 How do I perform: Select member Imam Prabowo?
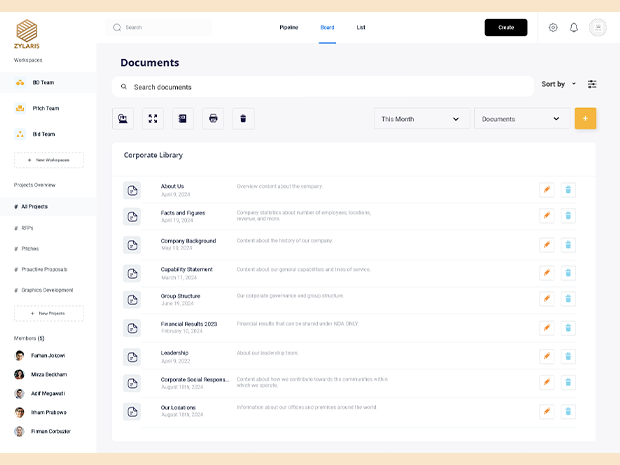coord(40,412)
